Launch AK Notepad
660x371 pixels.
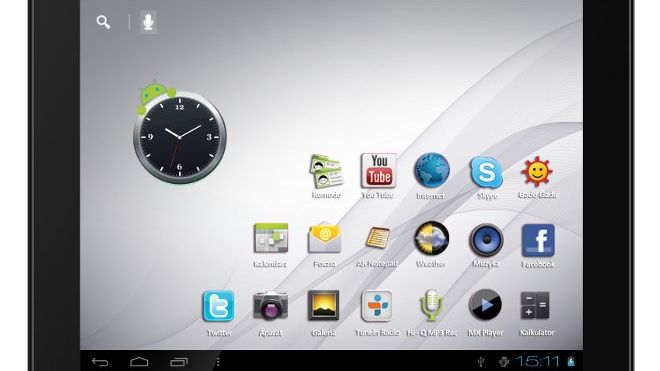(378, 238)
